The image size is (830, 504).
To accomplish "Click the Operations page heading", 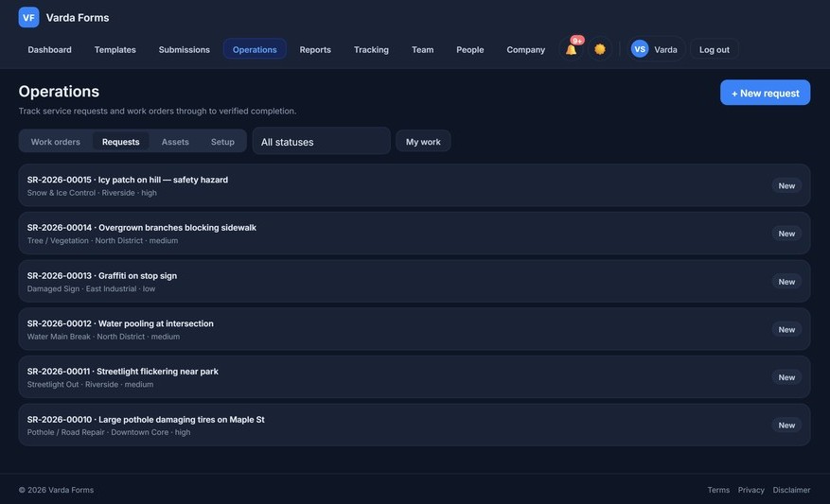I will click(59, 92).
